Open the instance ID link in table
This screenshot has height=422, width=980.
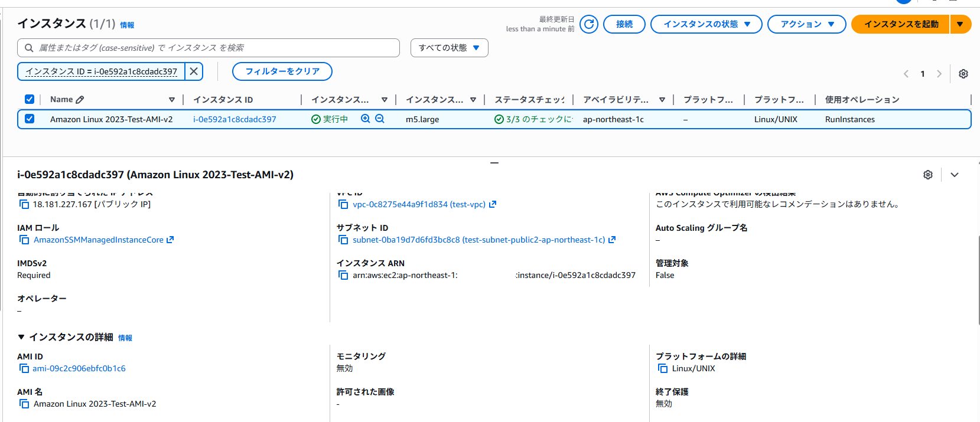235,119
